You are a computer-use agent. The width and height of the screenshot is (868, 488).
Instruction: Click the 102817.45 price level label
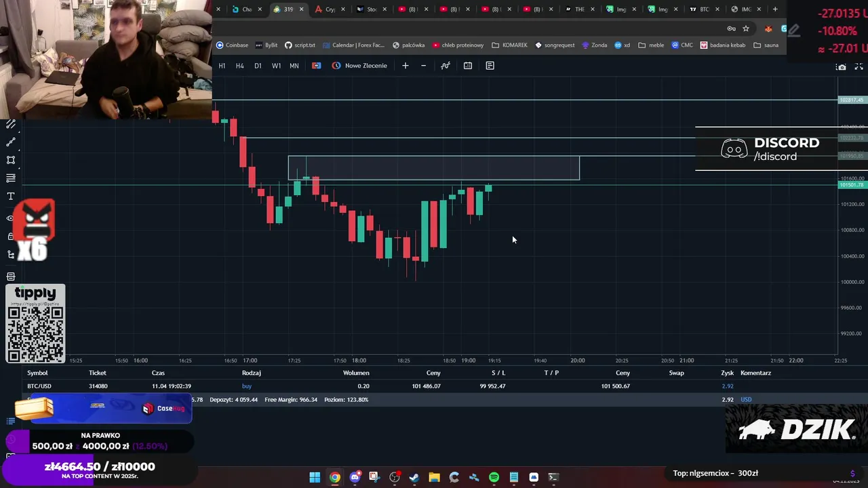tap(851, 100)
